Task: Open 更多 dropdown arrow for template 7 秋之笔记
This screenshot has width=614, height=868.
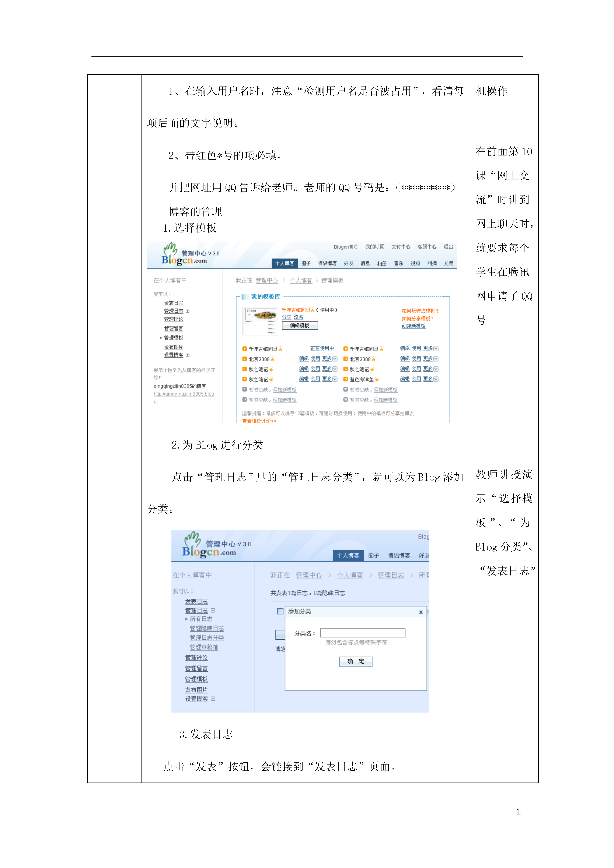Action: tap(335, 379)
